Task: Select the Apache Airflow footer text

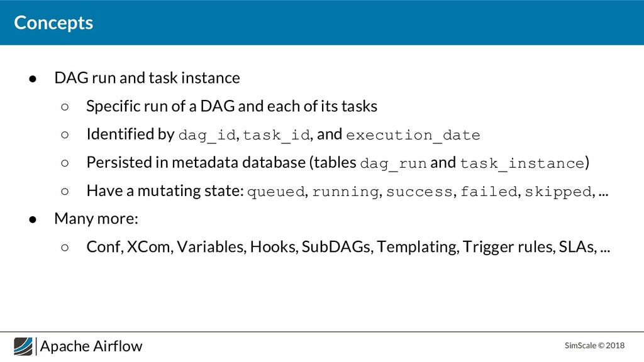Action: coord(91,346)
